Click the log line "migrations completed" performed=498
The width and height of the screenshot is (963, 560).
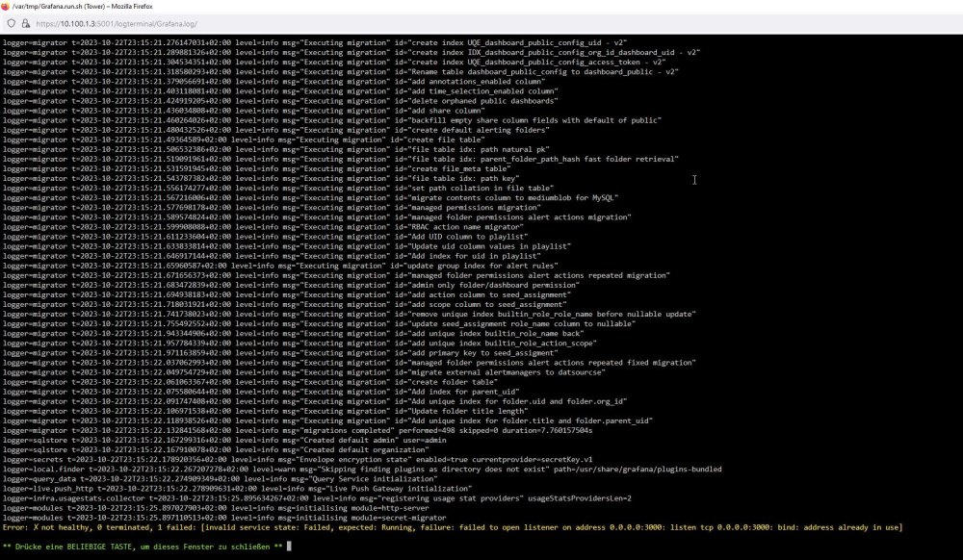click(298, 430)
